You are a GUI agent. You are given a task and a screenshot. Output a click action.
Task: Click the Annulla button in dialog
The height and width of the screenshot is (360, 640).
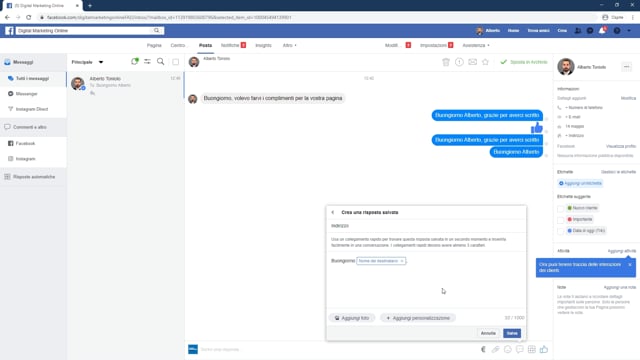pos(488,333)
